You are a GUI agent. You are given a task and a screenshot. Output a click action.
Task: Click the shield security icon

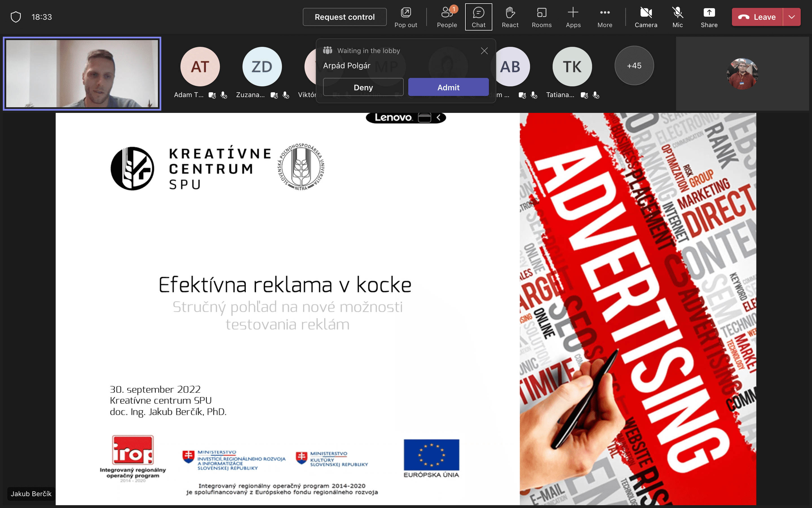click(x=16, y=17)
